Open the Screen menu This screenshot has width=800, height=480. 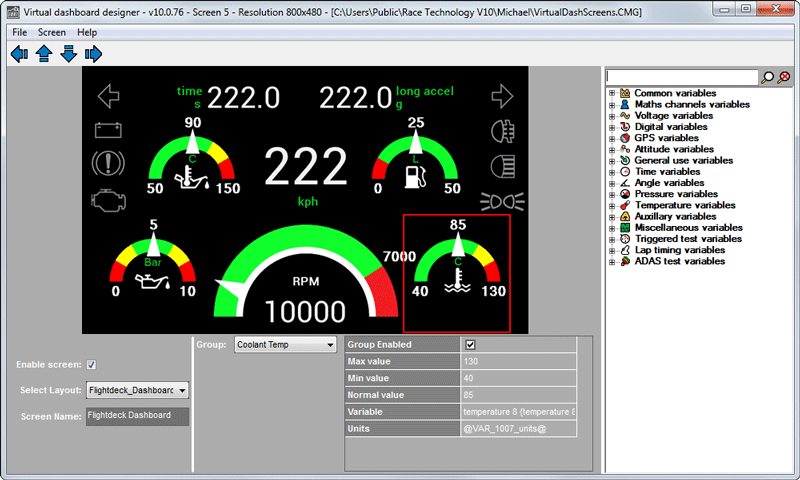tap(52, 32)
